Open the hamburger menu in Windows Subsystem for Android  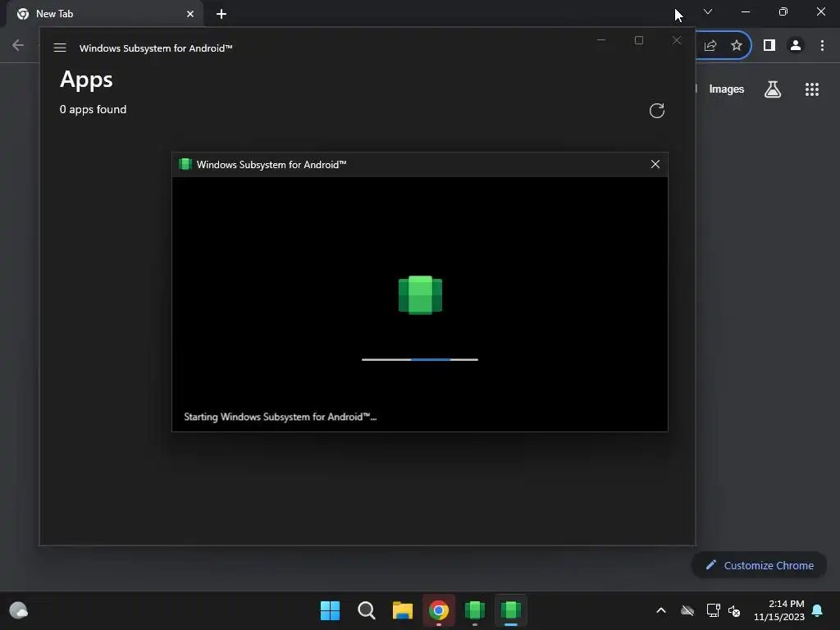pyautogui.click(x=60, y=48)
